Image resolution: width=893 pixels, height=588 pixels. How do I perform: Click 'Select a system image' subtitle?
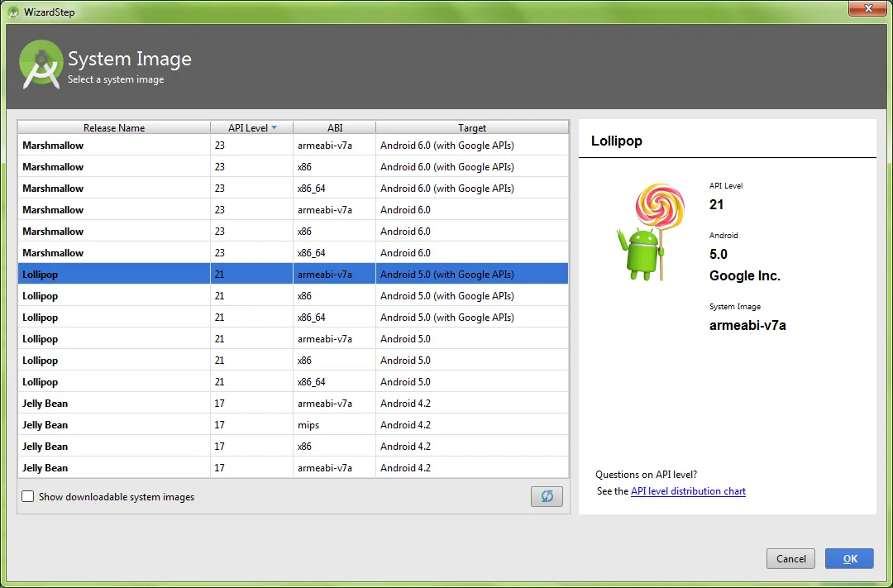tap(116, 79)
